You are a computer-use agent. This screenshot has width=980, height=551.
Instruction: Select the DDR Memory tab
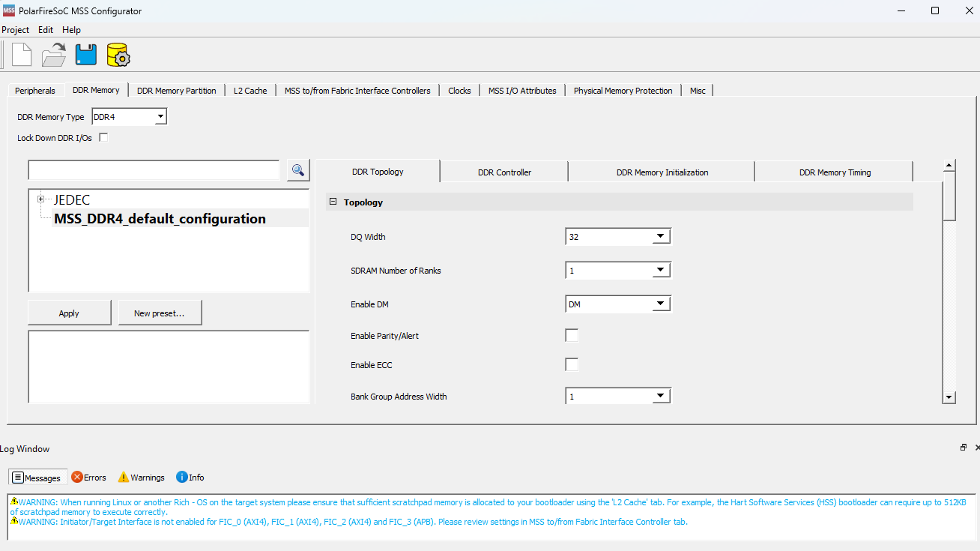pos(96,90)
